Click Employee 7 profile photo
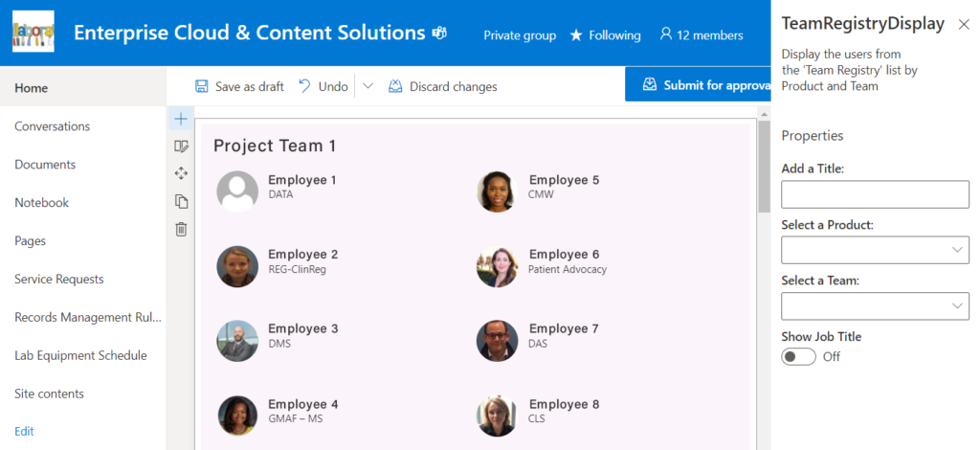 pyautogui.click(x=498, y=341)
